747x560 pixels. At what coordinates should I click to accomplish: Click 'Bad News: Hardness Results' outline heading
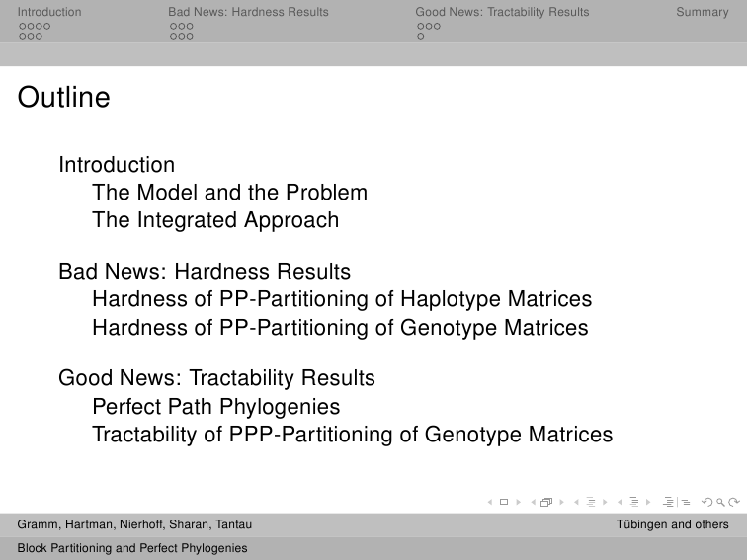tap(205, 272)
